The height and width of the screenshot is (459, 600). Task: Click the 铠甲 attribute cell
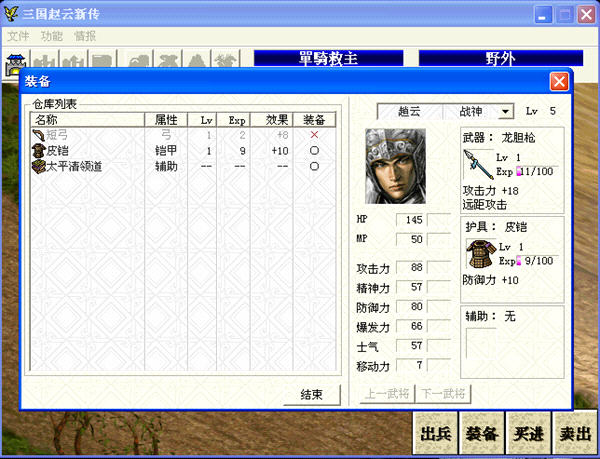[166, 151]
